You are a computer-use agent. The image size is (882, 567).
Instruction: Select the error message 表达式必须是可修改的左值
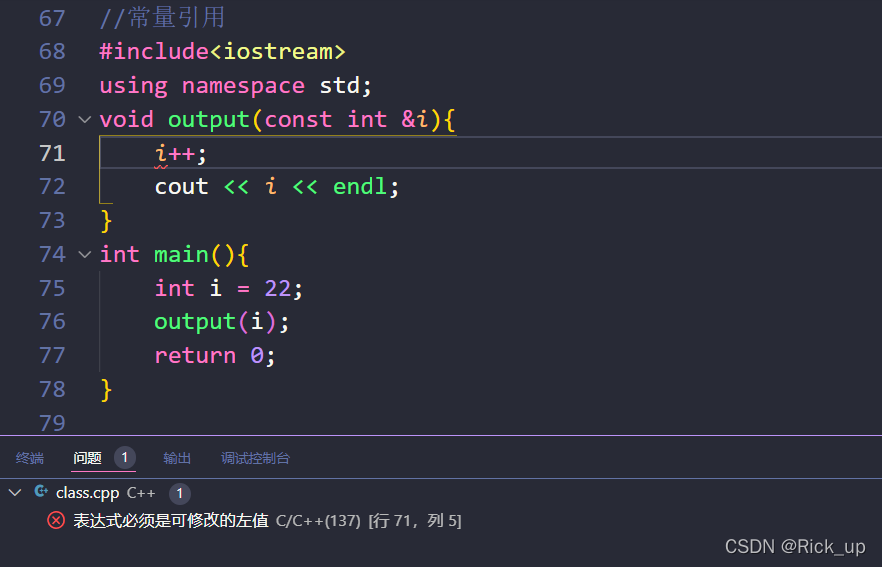coord(171,520)
